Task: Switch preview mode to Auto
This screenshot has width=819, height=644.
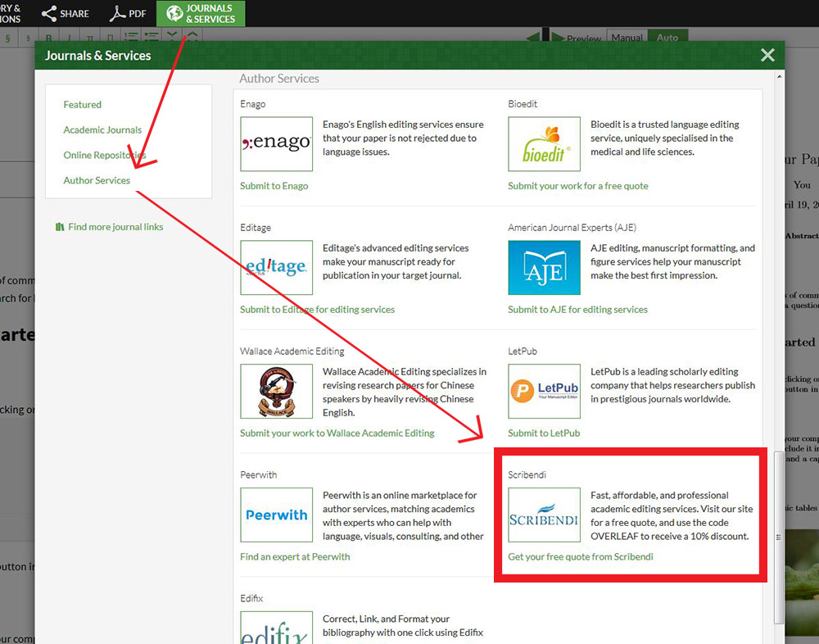Action: pos(667,37)
